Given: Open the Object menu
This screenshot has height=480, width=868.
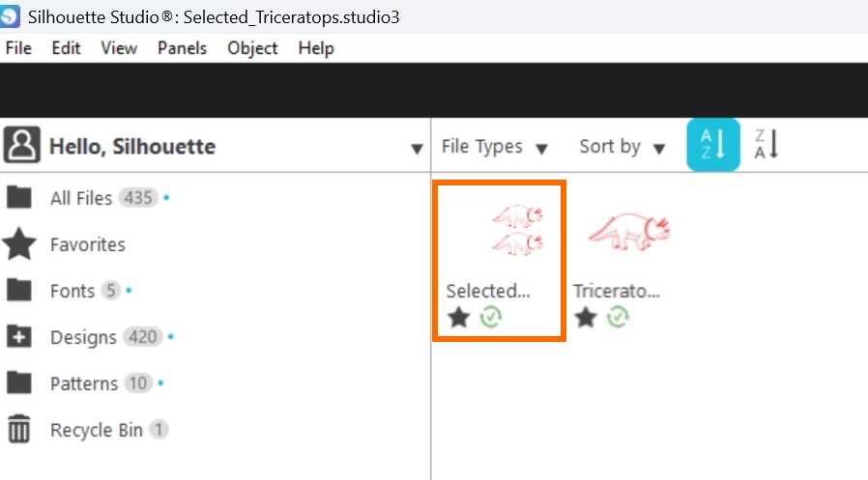Looking at the screenshot, I should (x=252, y=48).
